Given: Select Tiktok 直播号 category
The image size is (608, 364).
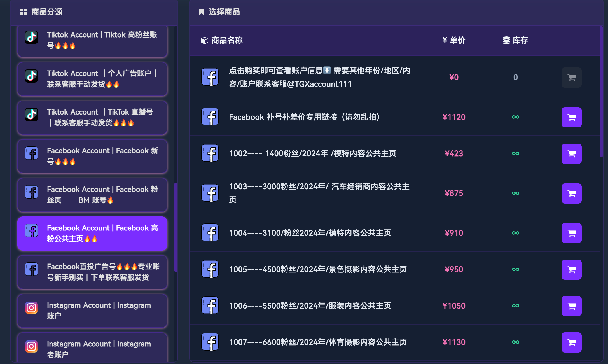Looking at the screenshot, I should [92, 118].
